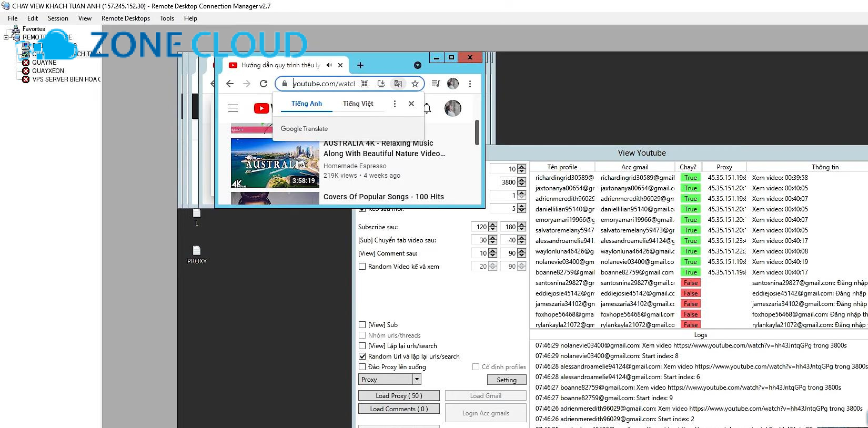Click the install app icon in address bar
This screenshot has height=428, width=868.
pyautogui.click(x=381, y=84)
